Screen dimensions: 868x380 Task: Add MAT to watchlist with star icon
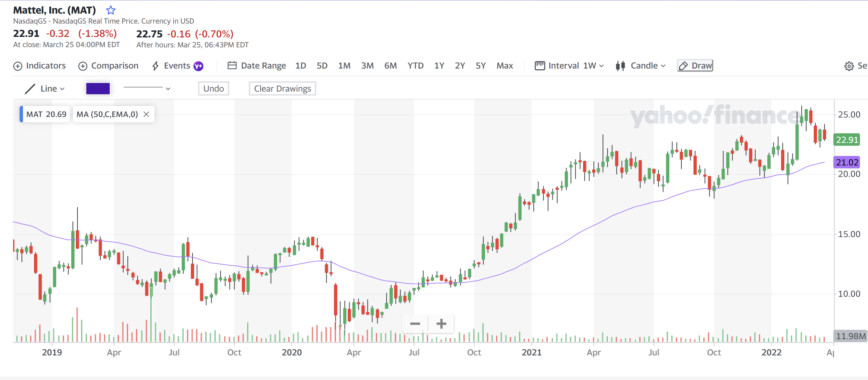[111, 10]
